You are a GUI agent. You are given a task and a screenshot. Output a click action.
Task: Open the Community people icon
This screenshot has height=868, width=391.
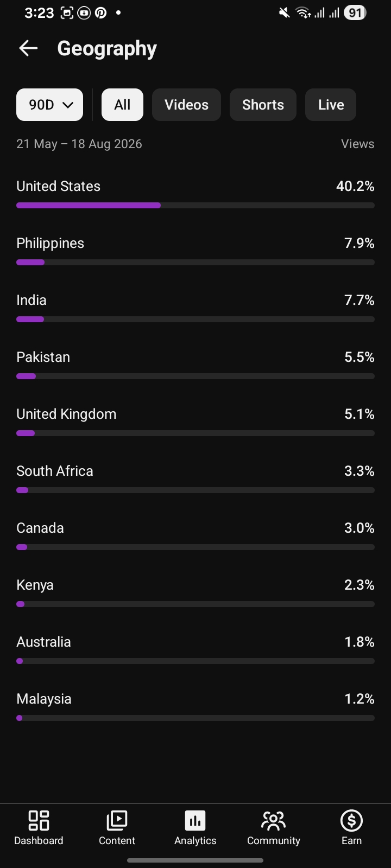(273, 820)
